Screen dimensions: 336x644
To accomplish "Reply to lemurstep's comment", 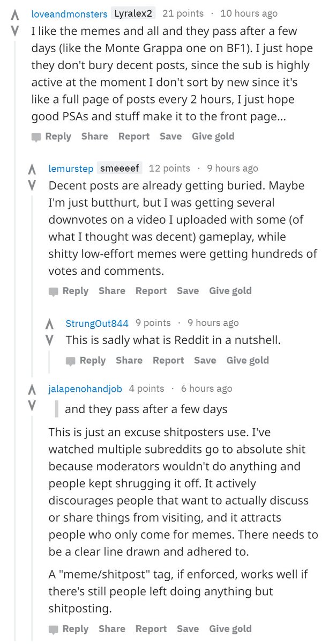I will pyautogui.click(x=69, y=291).
